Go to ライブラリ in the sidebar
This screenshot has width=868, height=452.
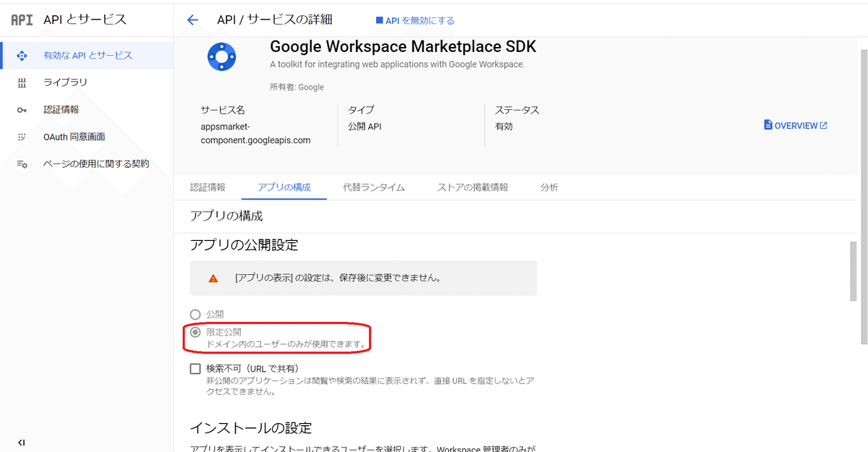pyautogui.click(x=87, y=82)
